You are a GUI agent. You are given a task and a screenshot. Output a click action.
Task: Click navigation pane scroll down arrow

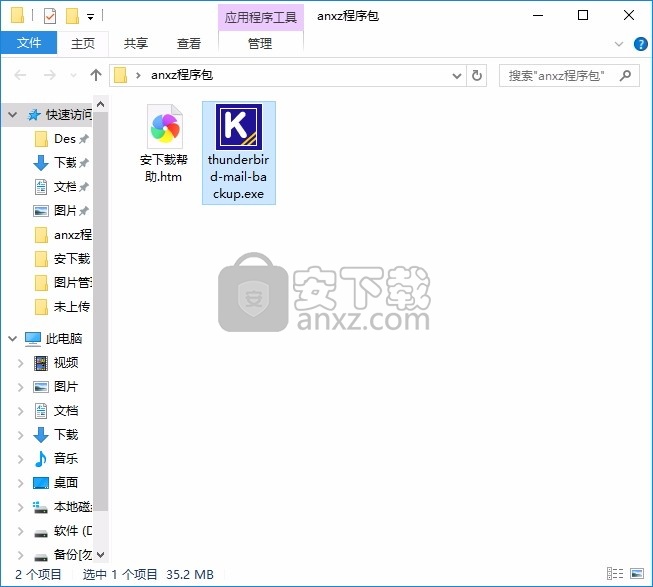pyautogui.click(x=100, y=555)
